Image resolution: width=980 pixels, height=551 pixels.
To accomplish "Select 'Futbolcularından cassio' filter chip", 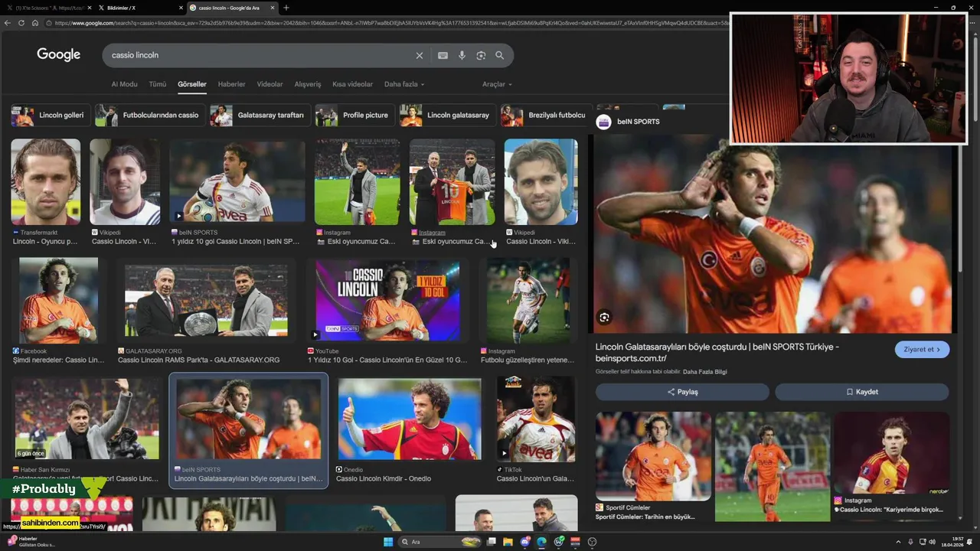I will (149, 116).
